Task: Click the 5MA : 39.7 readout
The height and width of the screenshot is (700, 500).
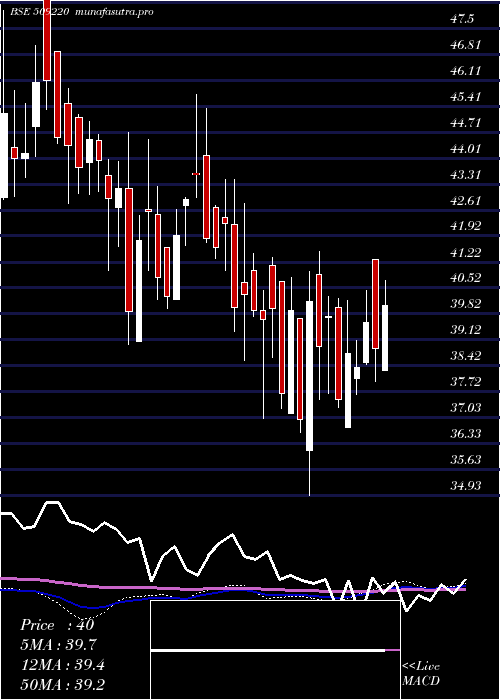Action: click(x=58, y=645)
